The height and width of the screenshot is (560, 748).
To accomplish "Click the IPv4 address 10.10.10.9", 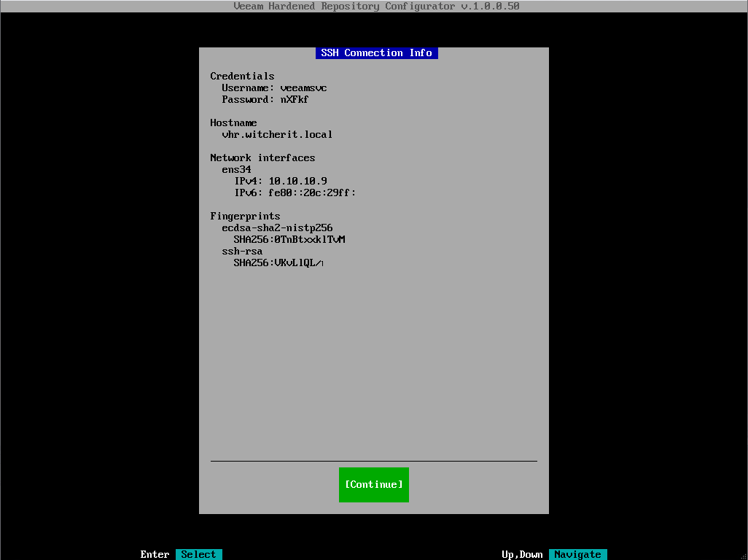I will pyautogui.click(x=297, y=182).
